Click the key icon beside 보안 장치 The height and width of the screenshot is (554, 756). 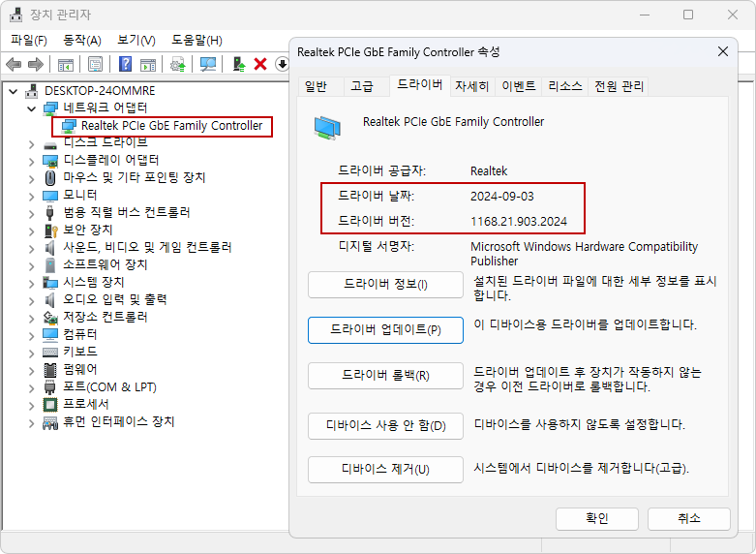coord(50,231)
